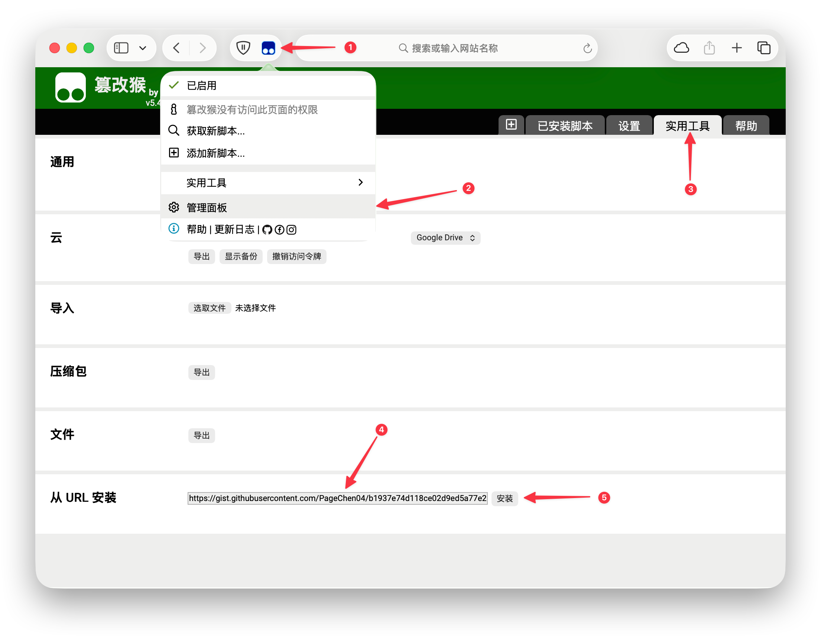Open sidebar options dropdown chevron
Viewport: 821px width, 644px height.
[143, 48]
